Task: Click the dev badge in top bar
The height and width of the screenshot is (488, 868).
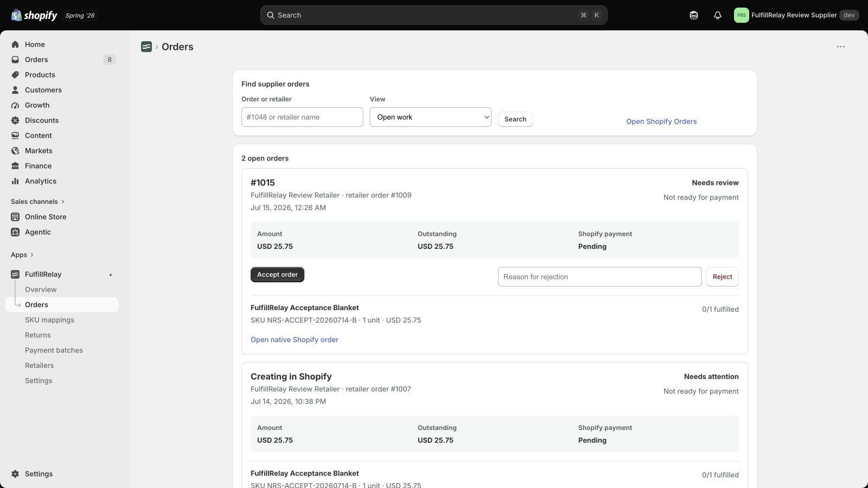Action: (x=849, y=15)
